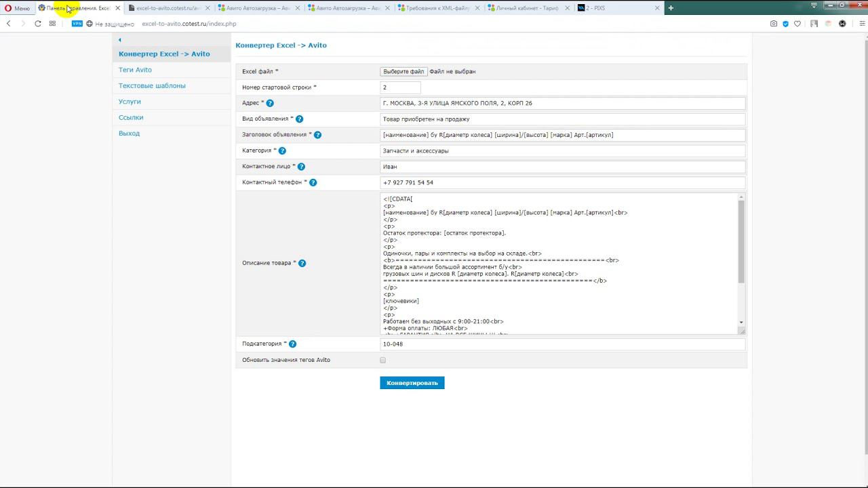868x488 pixels.
Task: Open Теги Avito in the sidebar
Action: point(135,70)
